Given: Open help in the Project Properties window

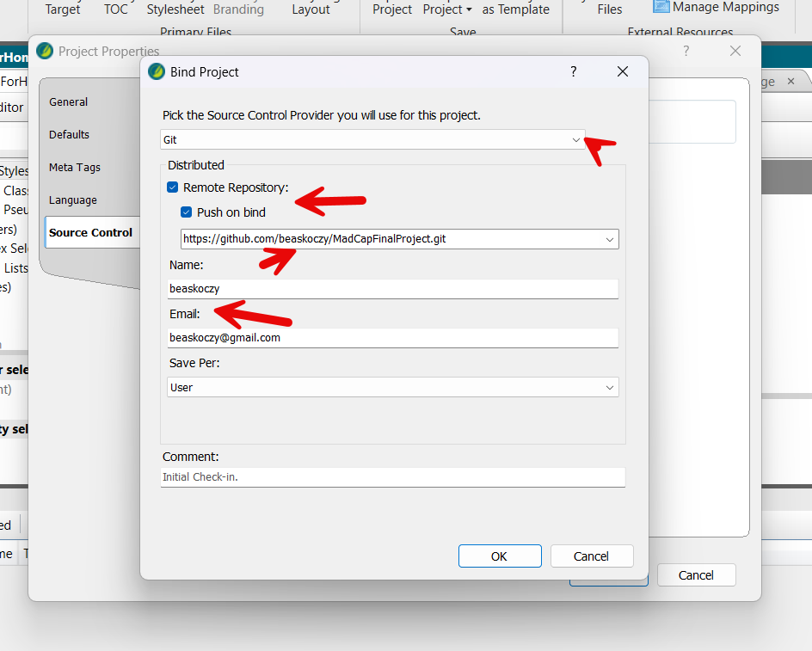Looking at the screenshot, I should 686,51.
